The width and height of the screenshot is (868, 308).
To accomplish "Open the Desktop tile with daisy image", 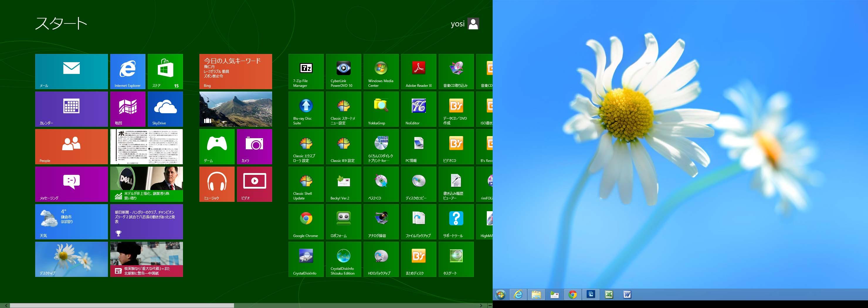I will tap(72, 259).
